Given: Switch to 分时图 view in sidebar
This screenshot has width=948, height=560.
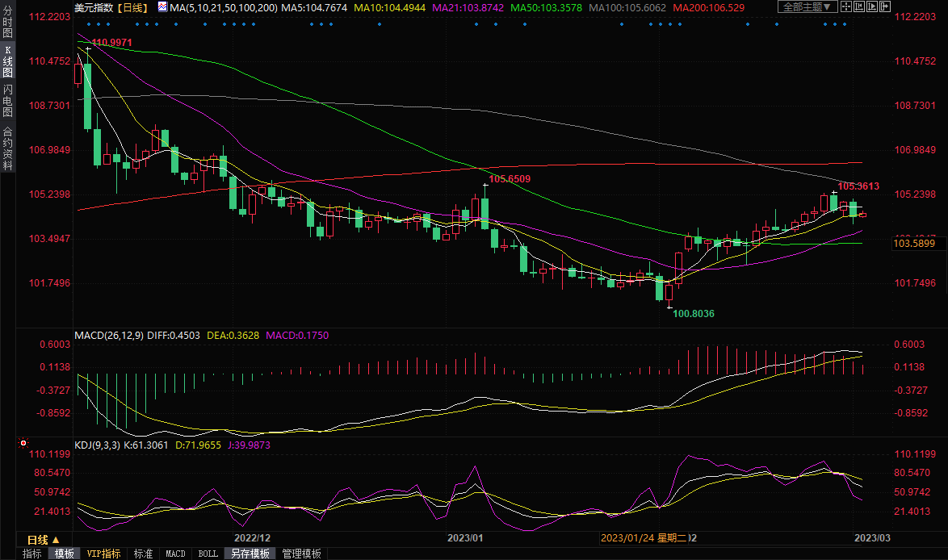Looking at the screenshot, I should (7, 27).
